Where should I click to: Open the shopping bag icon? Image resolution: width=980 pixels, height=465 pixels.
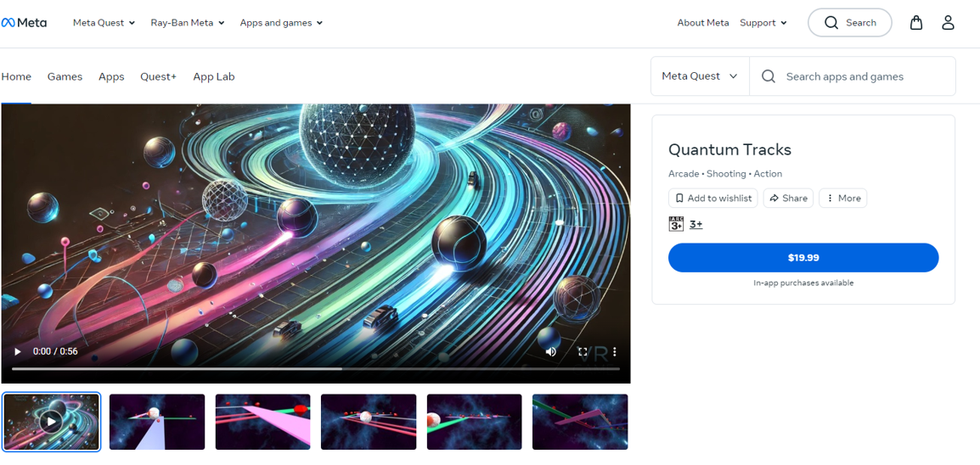tap(915, 23)
